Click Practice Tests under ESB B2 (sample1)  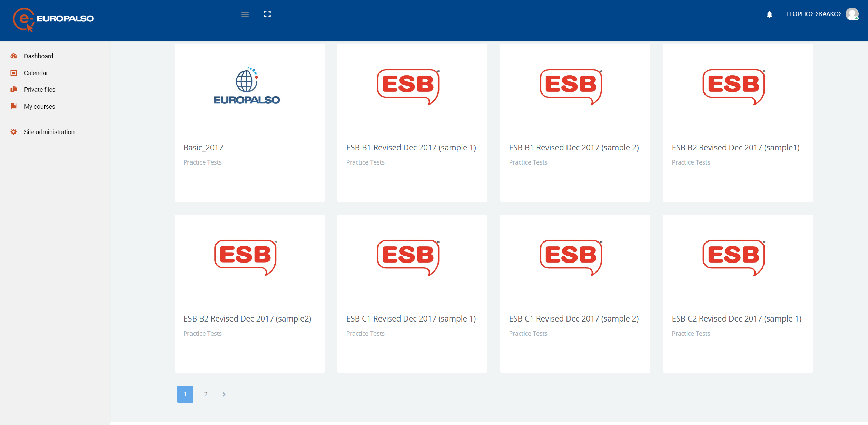[x=691, y=162]
